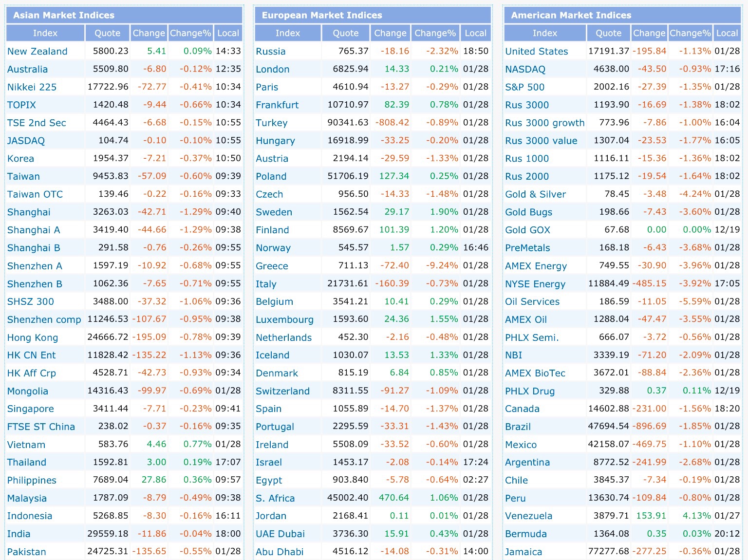Click the Asian Change% column header
This screenshot has width=748, height=560.
coord(190,33)
